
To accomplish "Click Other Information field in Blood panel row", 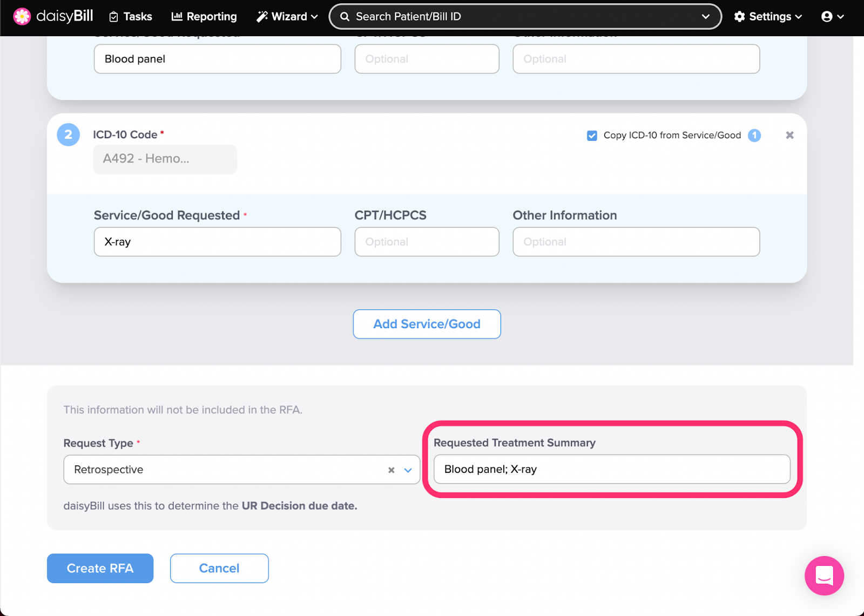I will click(x=636, y=59).
